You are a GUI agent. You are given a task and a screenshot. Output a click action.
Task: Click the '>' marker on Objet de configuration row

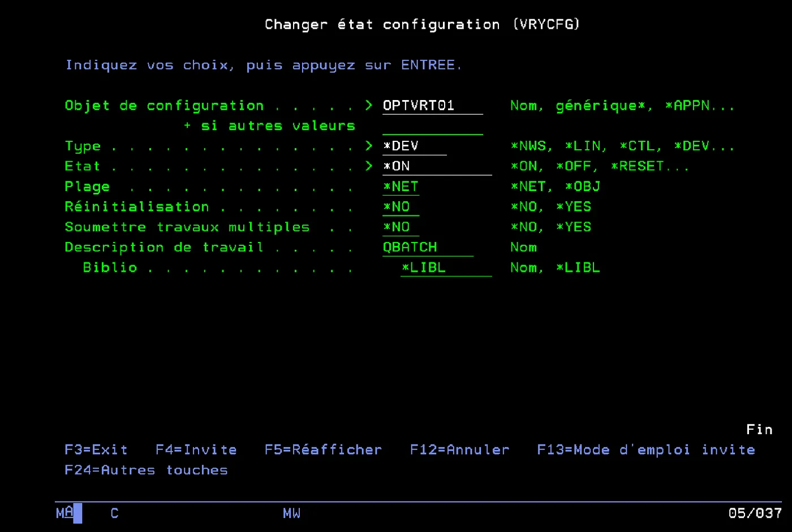coord(369,106)
